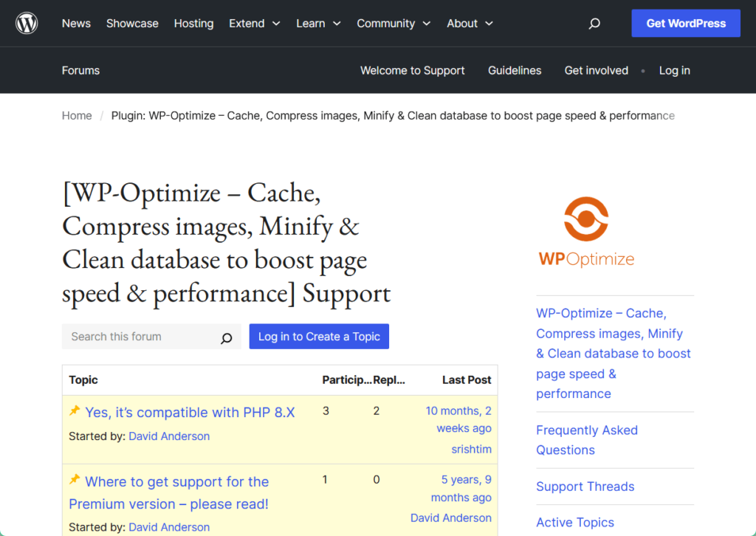Screen dimensions: 756x536
Task: Open Support Threads sidebar link
Action: [585, 487]
